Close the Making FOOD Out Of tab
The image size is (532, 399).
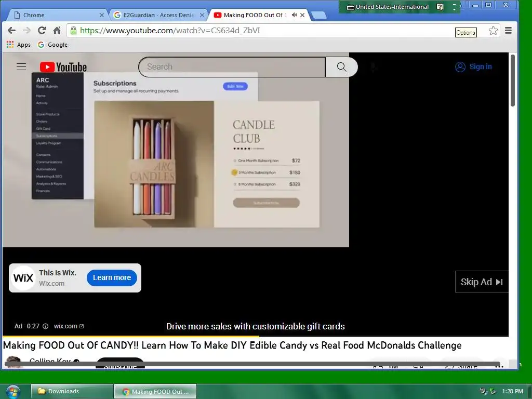coord(302,15)
